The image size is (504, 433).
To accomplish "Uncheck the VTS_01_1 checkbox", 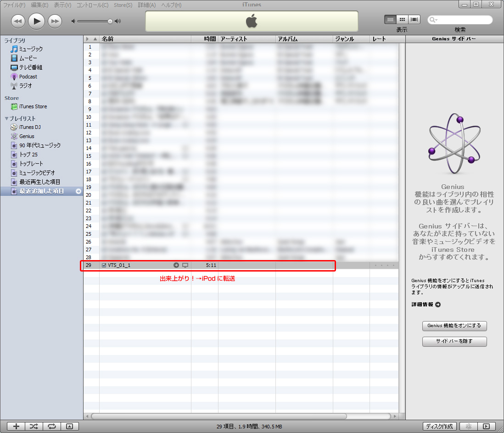I will coord(104,265).
